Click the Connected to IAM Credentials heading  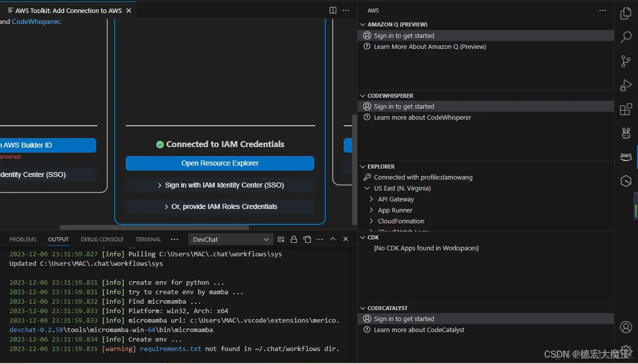[225, 145]
